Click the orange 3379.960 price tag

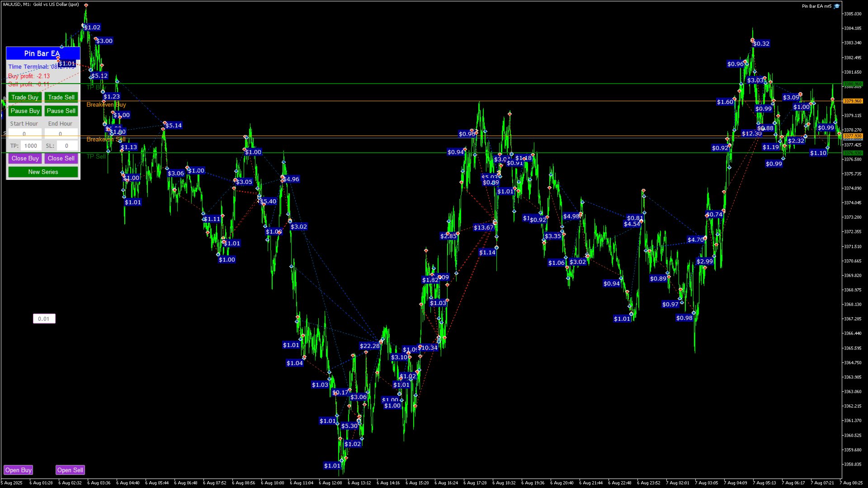853,101
